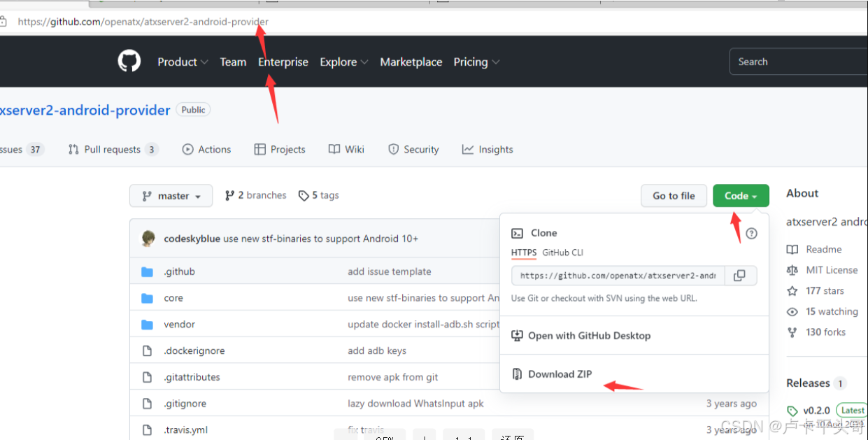This screenshot has width=868, height=440.
Task: Click the Go to file button
Action: coord(674,196)
